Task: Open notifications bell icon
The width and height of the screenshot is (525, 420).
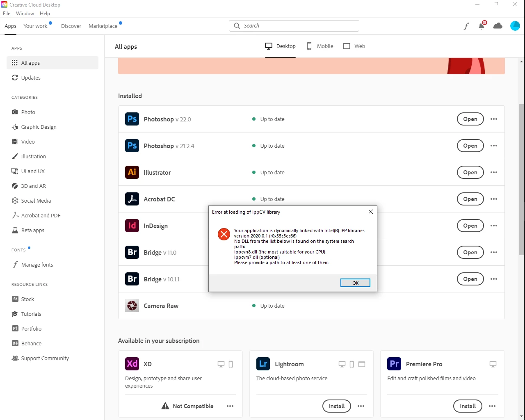Action: click(482, 25)
